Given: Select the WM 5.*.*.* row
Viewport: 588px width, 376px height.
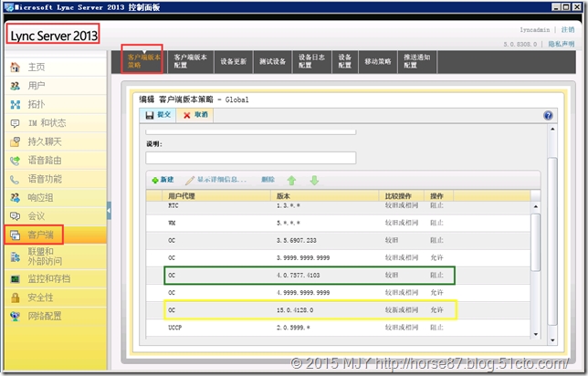Looking at the screenshot, I should coord(338,223).
